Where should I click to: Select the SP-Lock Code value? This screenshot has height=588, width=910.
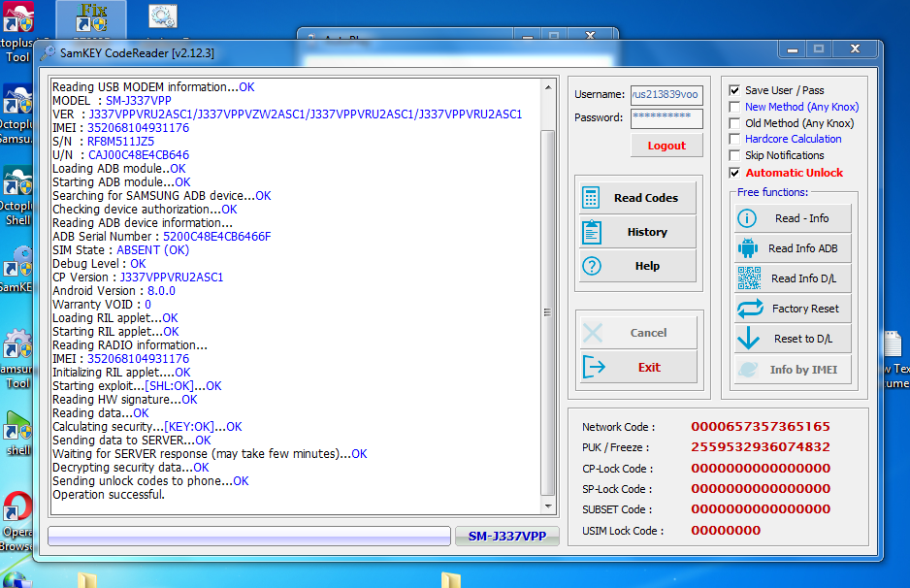[x=761, y=488]
